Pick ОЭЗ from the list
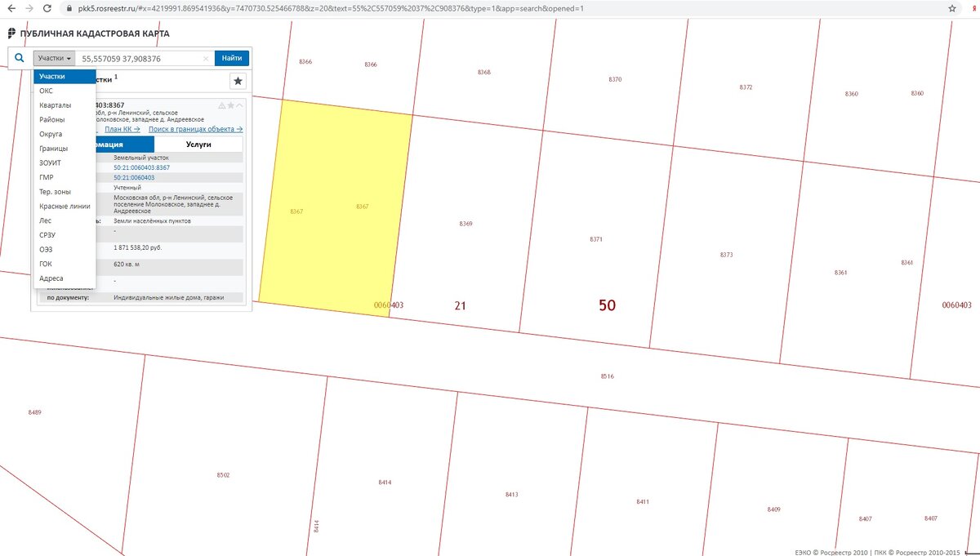 click(x=65, y=249)
